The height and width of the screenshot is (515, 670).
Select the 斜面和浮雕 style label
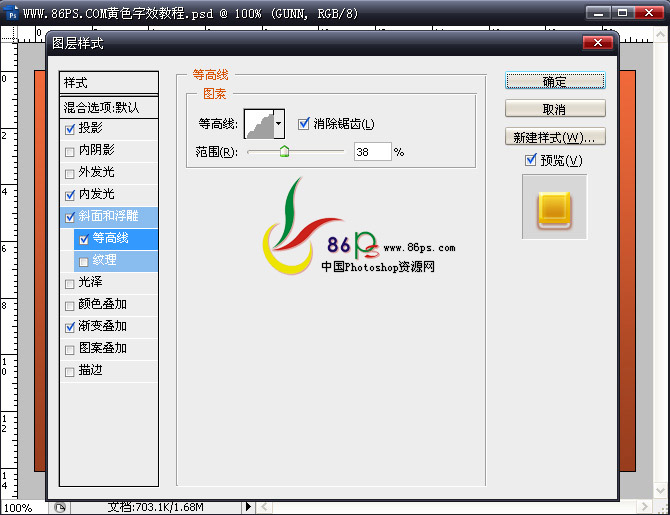coord(109,216)
